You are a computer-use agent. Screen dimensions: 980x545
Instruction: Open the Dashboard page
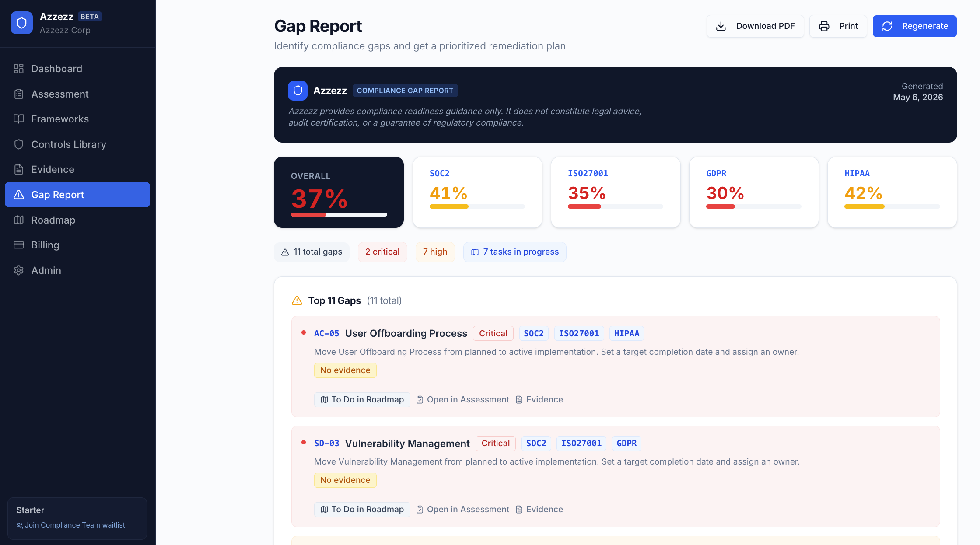pyautogui.click(x=77, y=69)
